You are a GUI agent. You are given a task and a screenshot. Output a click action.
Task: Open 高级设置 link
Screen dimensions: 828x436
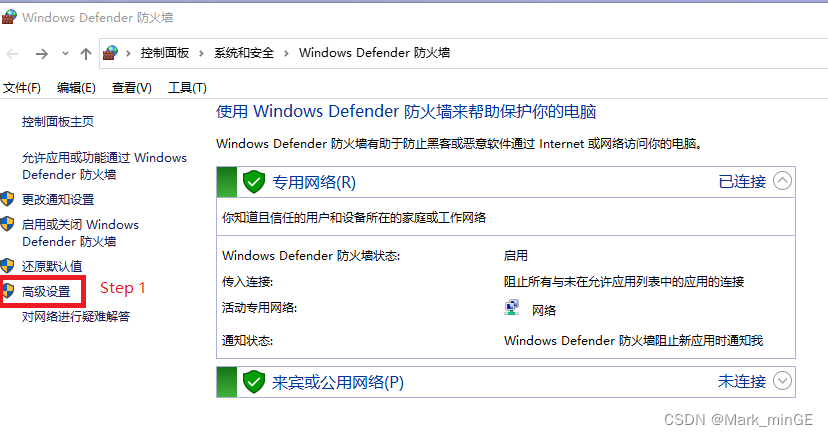[46, 291]
